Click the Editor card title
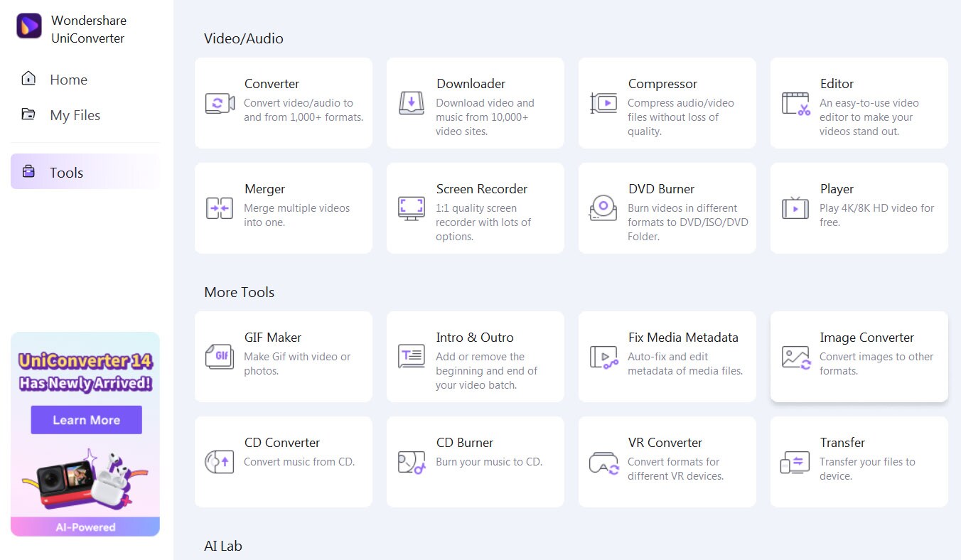Screen dimensions: 961x560 (x=837, y=84)
